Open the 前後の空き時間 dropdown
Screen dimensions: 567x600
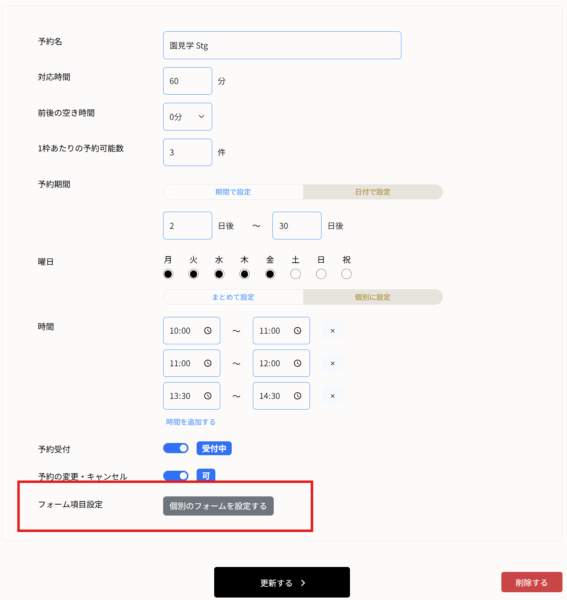pyautogui.click(x=187, y=117)
